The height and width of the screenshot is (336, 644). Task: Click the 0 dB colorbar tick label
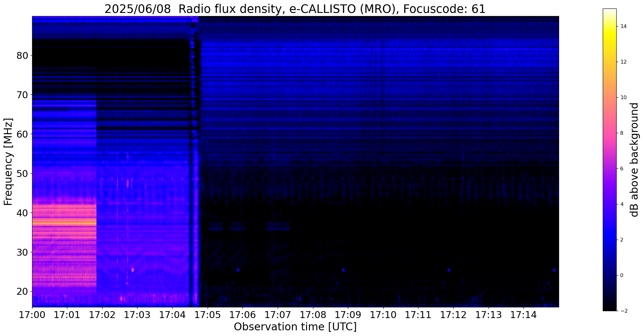pyautogui.click(x=621, y=276)
